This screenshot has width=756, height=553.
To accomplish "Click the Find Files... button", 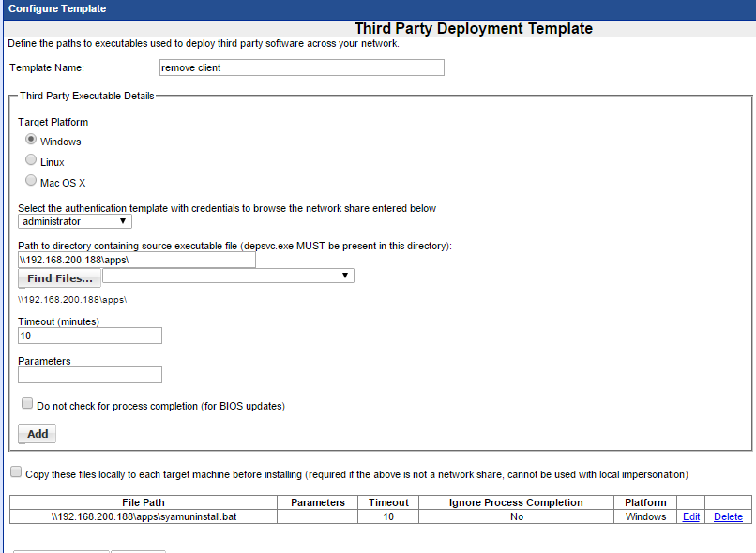I will tap(60, 278).
